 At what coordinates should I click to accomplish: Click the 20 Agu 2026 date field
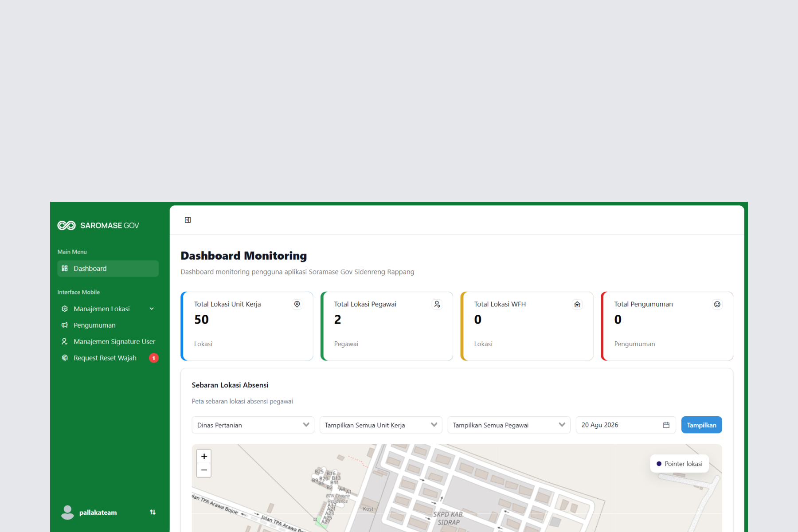point(626,425)
